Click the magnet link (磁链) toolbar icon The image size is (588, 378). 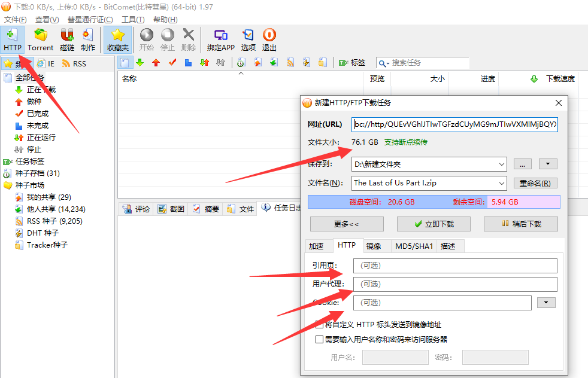pos(67,39)
